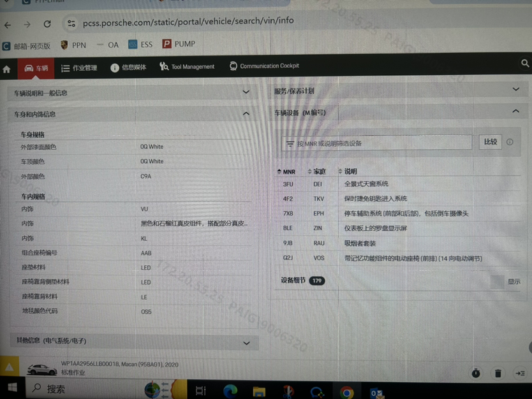Click the 地毯颜色代码 value OS5
Viewport: 532px width, 399px height.
146,312
